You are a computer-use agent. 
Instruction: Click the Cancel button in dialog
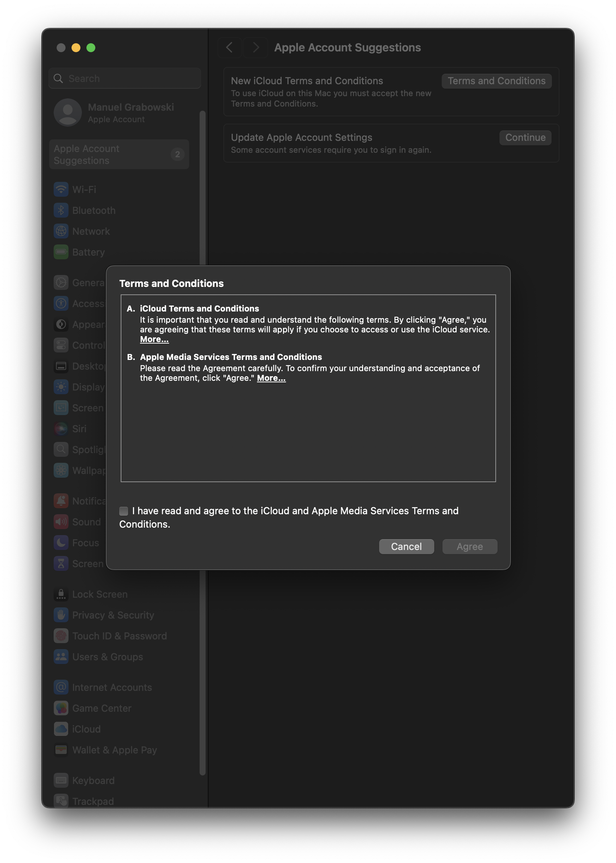pos(406,547)
